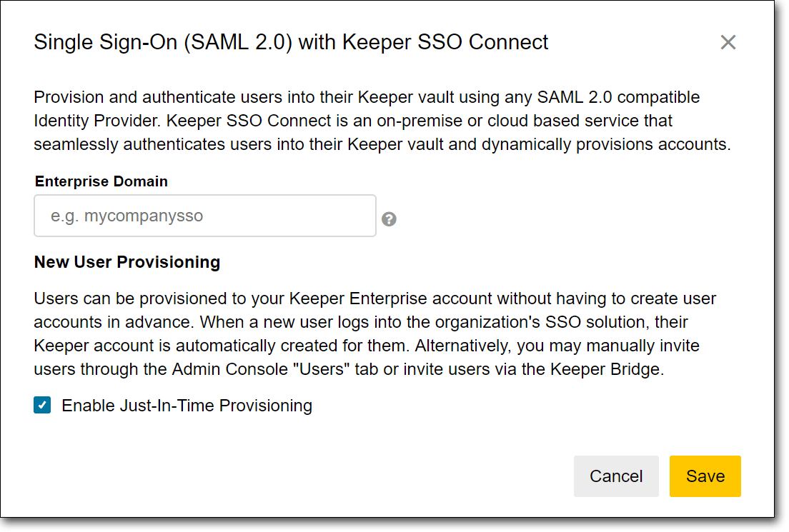Screen dimensions: 789x532
Task: Cancel the SSO Connect configuration
Action: pos(616,476)
